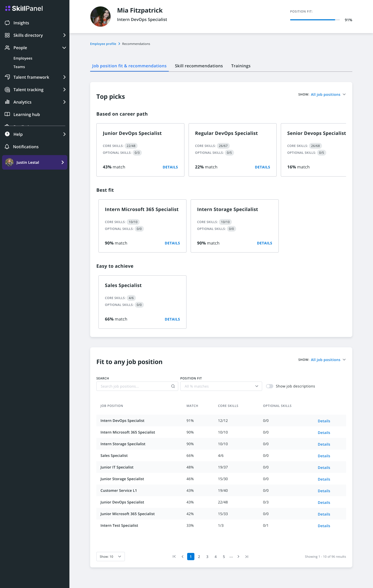
Task: Click the search magnifier icon
Action: [173, 386]
